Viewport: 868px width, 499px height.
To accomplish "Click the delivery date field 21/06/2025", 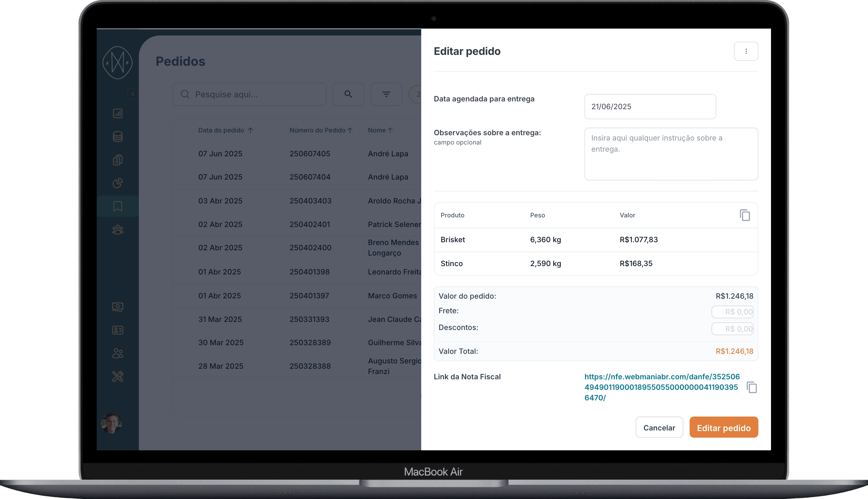I will click(650, 107).
